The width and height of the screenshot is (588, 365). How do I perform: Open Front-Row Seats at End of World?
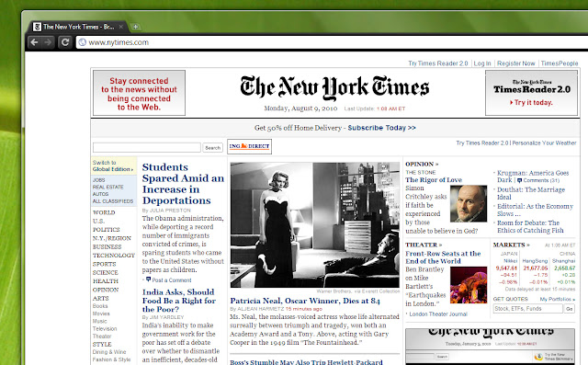click(443, 257)
